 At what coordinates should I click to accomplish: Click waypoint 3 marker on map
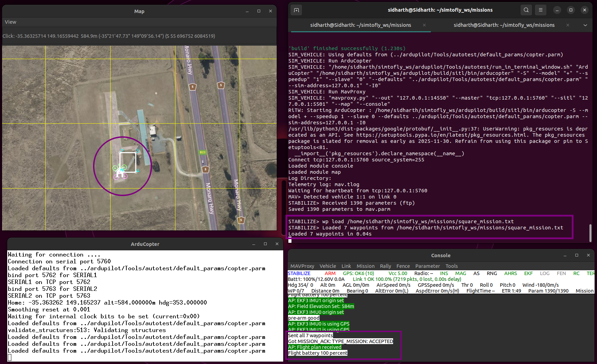[x=136, y=152]
